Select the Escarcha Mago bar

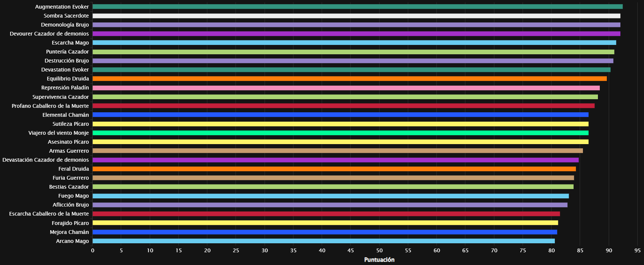click(x=354, y=43)
